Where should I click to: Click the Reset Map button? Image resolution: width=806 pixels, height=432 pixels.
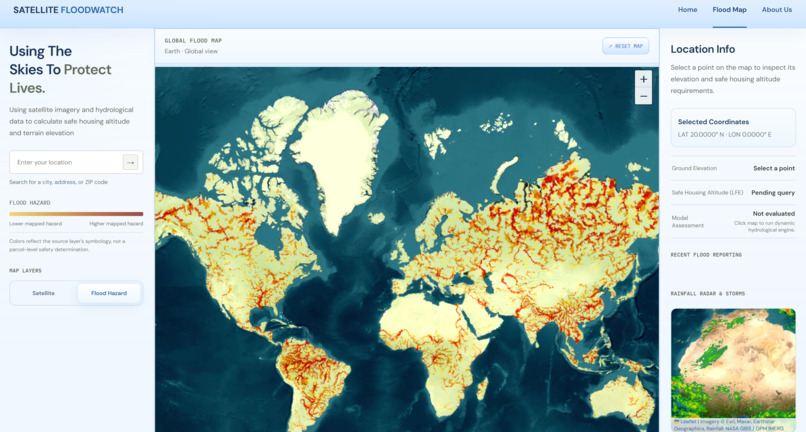[626, 46]
